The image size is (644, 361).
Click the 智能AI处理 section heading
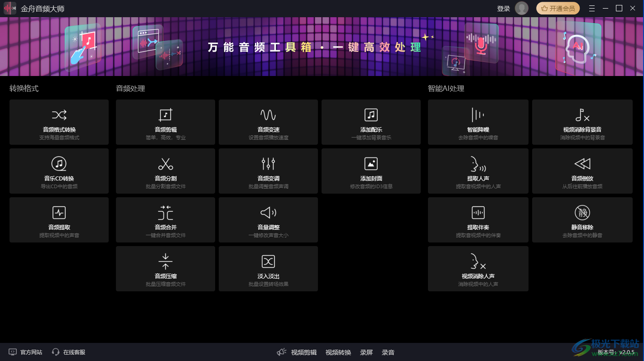(x=446, y=89)
